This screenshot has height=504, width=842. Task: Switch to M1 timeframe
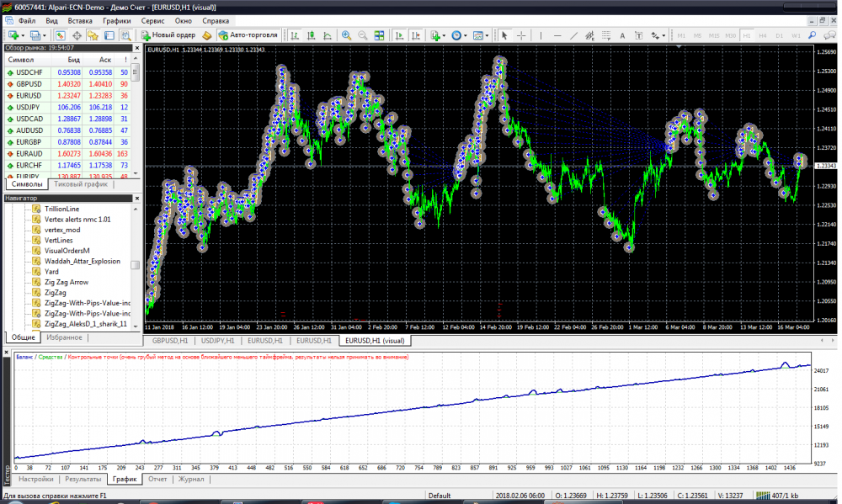coord(681,35)
